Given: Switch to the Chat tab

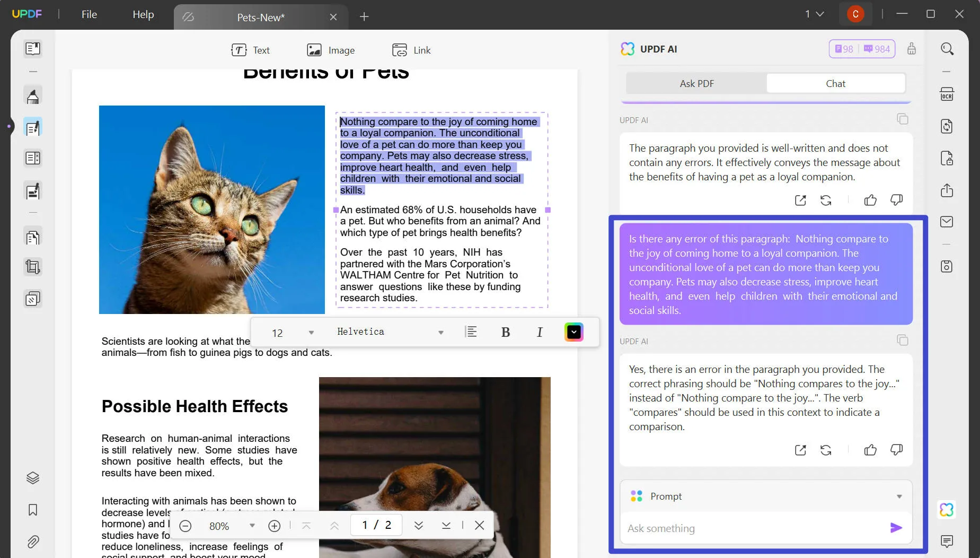Looking at the screenshot, I should coord(835,84).
